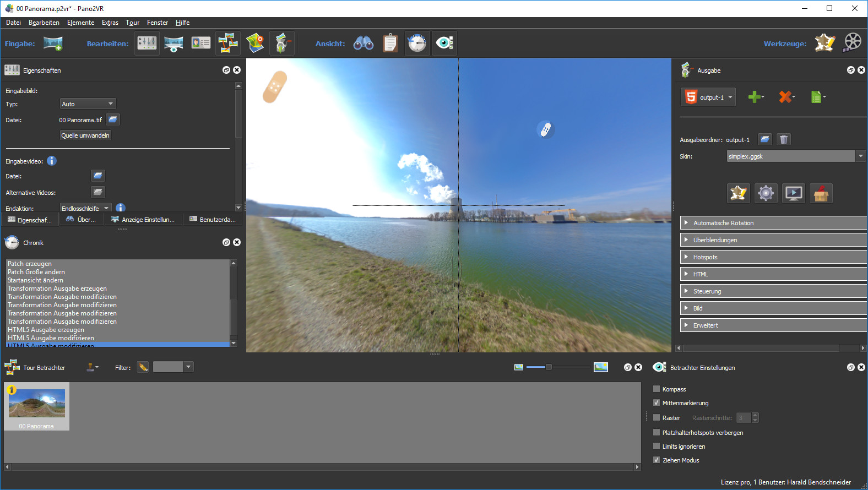Screen dimensions: 868x490
Task: Open the Elemente menu
Action: point(80,23)
